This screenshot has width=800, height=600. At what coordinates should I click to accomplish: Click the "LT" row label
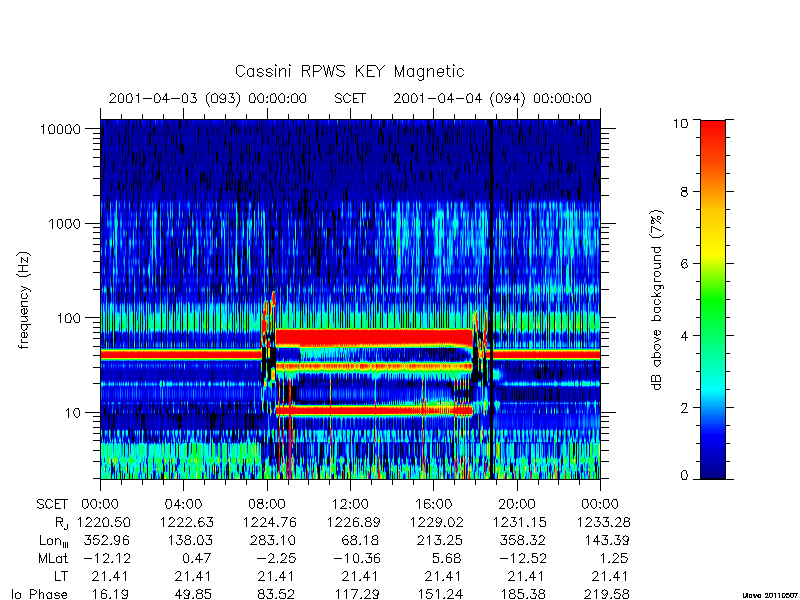[x=61, y=577]
